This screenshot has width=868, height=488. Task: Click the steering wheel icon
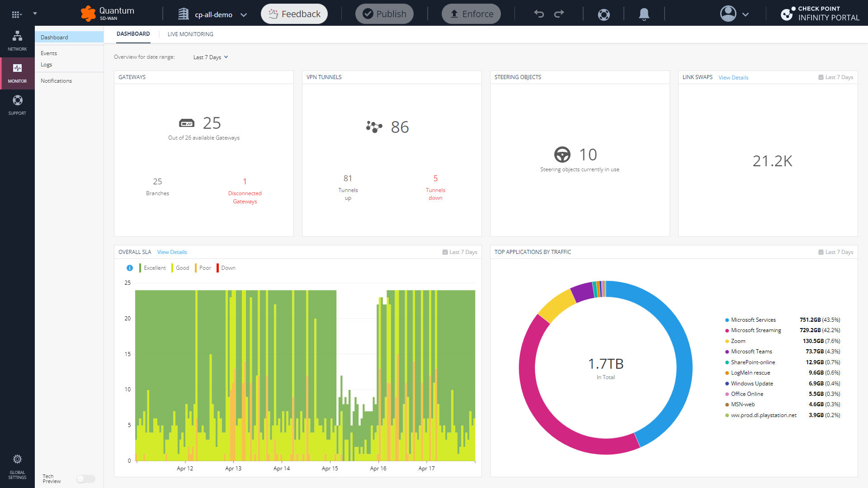click(562, 155)
